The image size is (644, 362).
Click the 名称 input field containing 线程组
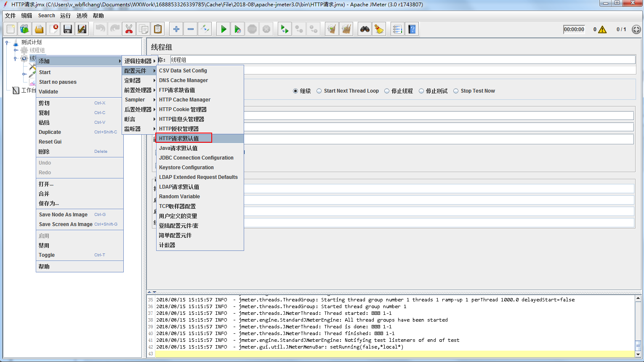pos(403,60)
